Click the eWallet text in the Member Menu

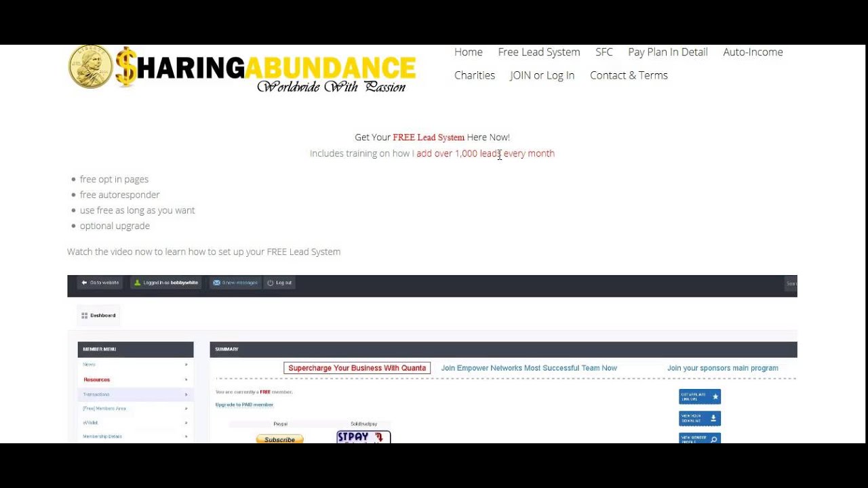click(x=90, y=423)
